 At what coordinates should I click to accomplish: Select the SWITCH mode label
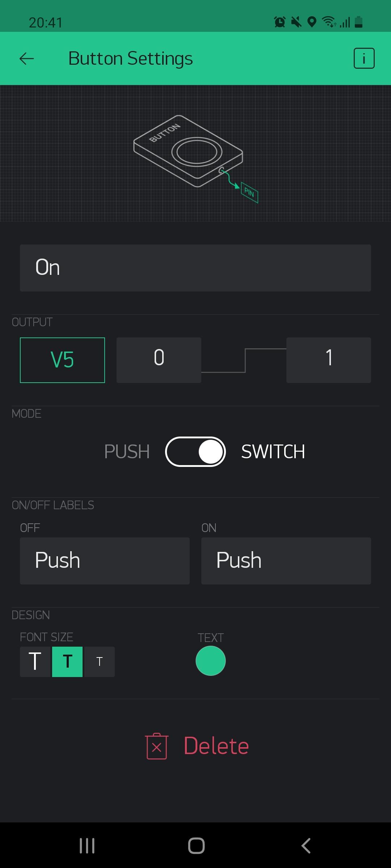coord(273,452)
